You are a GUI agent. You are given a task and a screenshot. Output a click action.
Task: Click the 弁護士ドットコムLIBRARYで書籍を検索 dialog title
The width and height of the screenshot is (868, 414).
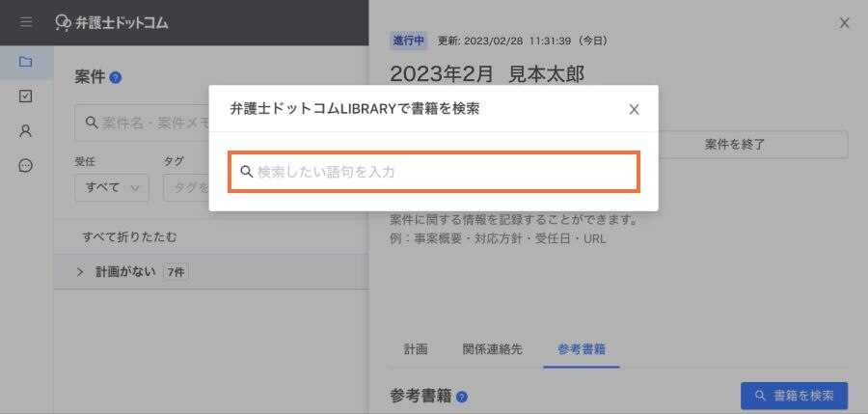point(354,109)
